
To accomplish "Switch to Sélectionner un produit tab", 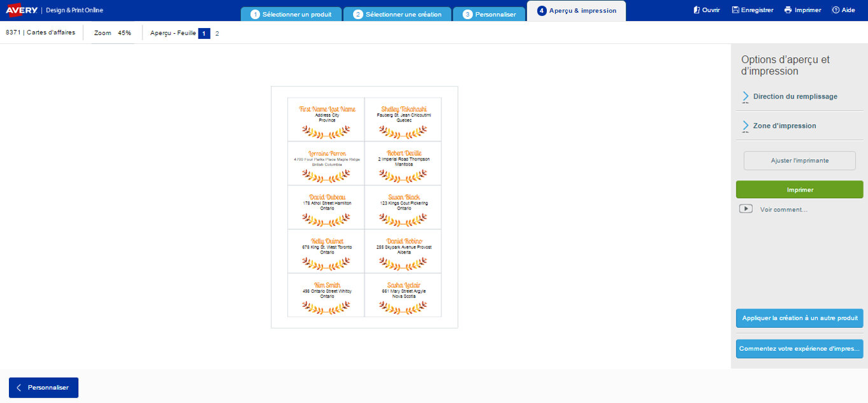I will [x=291, y=14].
